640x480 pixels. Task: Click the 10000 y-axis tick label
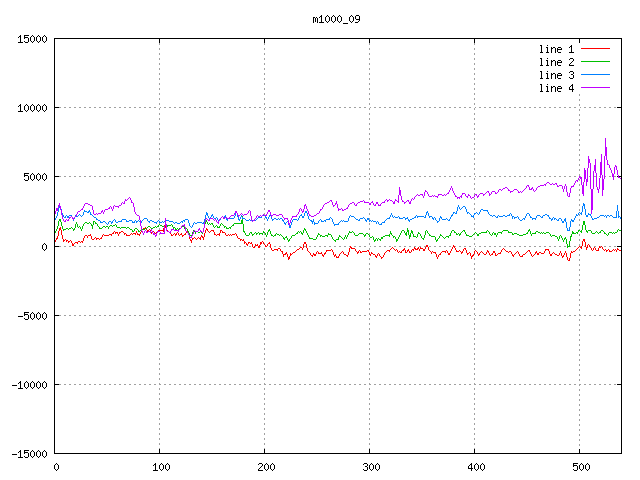click(x=32, y=108)
